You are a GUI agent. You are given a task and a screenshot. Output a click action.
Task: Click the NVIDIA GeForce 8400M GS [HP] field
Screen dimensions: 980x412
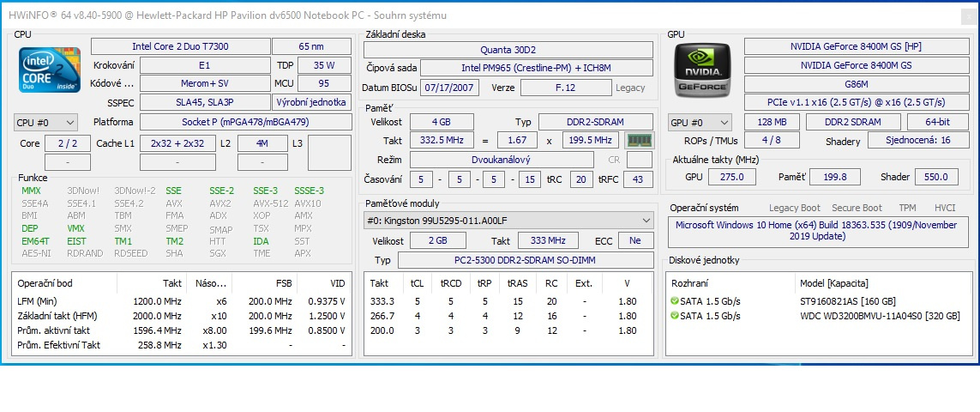pos(856,46)
